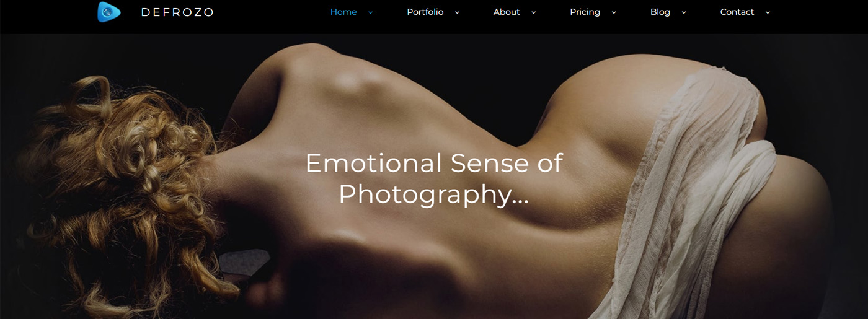Click the dark background at hero top right
Screen dimensions: 868x319
coord(831,74)
